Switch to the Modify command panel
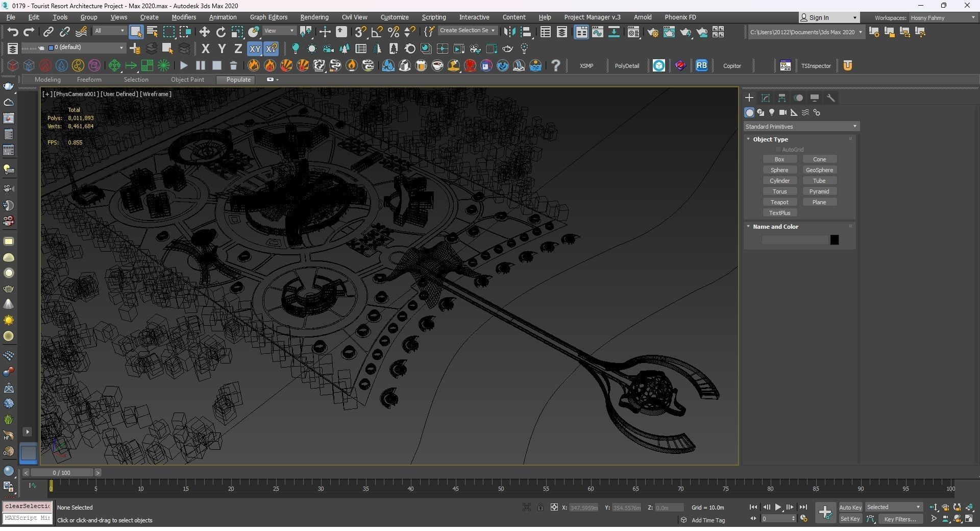The image size is (980, 531). [x=766, y=98]
